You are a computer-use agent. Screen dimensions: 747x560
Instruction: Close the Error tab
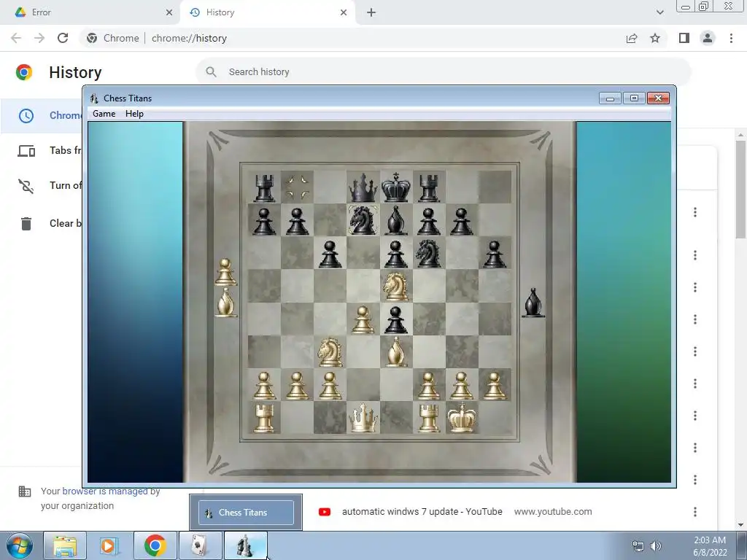point(169,12)
